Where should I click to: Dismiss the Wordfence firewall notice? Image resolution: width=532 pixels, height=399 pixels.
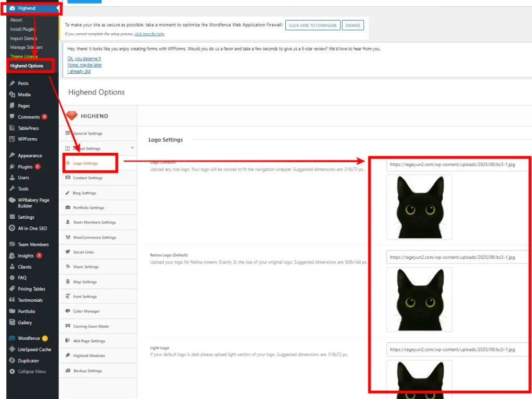(353, 25)
